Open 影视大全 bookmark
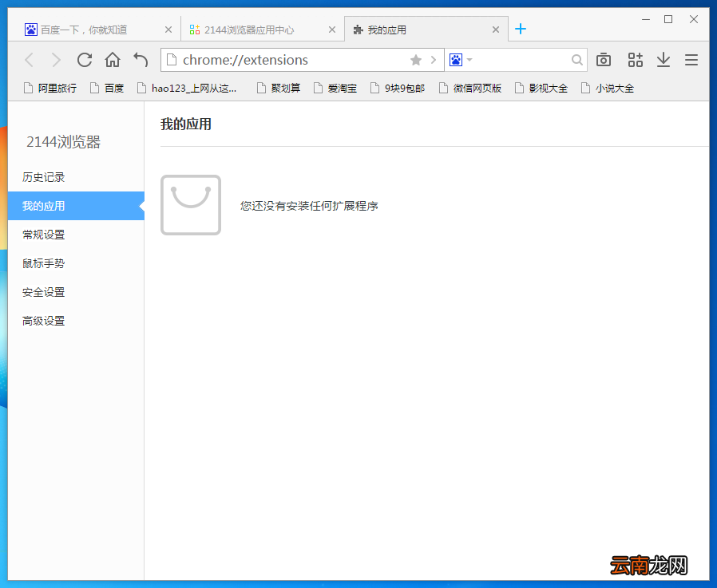Viewport: 717px width, 588px height. click(x=541, y=89)
